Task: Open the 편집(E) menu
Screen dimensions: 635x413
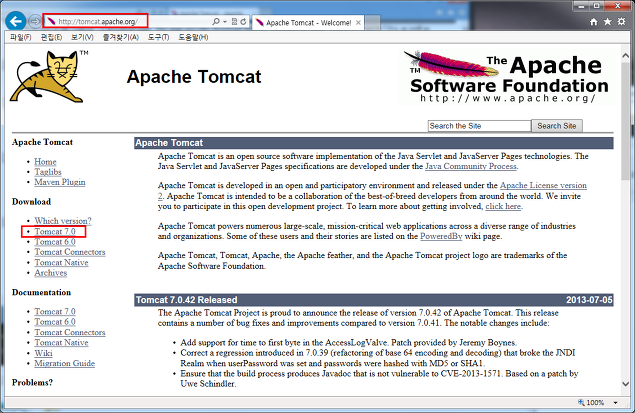Action: pos(51,37)
